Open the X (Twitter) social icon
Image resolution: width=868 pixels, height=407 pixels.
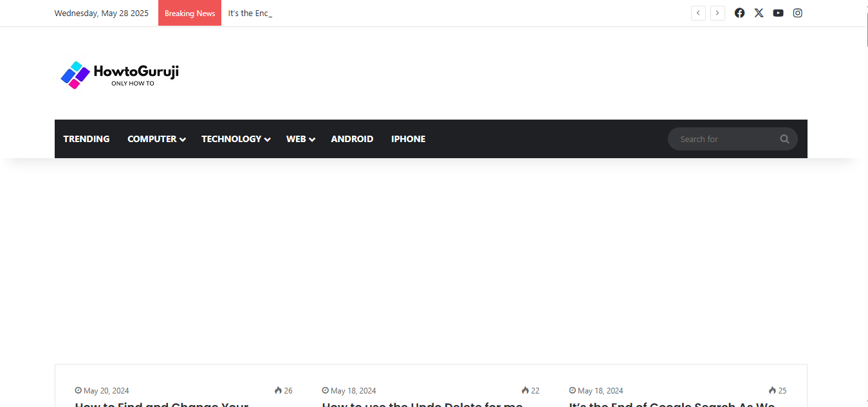coord(759,13)
